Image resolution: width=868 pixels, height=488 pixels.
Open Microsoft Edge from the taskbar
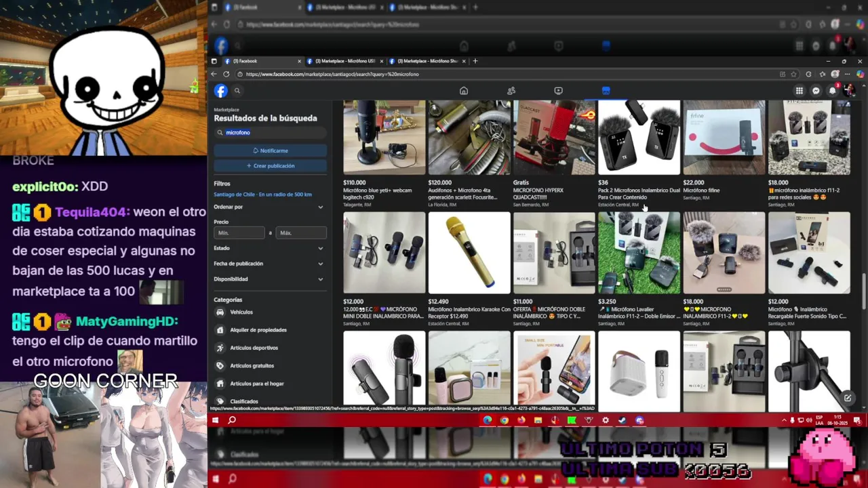[487, 420]
